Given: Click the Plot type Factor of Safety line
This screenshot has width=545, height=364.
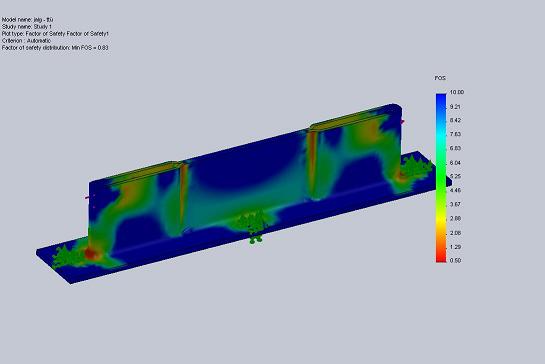Looking at the screenshot, I should coord(55,34).
